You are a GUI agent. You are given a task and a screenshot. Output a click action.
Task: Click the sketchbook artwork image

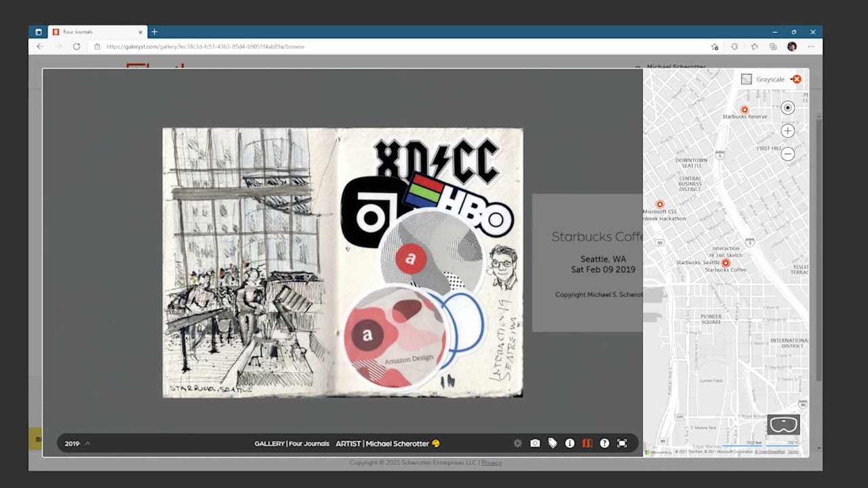click(x=342, y=262)
